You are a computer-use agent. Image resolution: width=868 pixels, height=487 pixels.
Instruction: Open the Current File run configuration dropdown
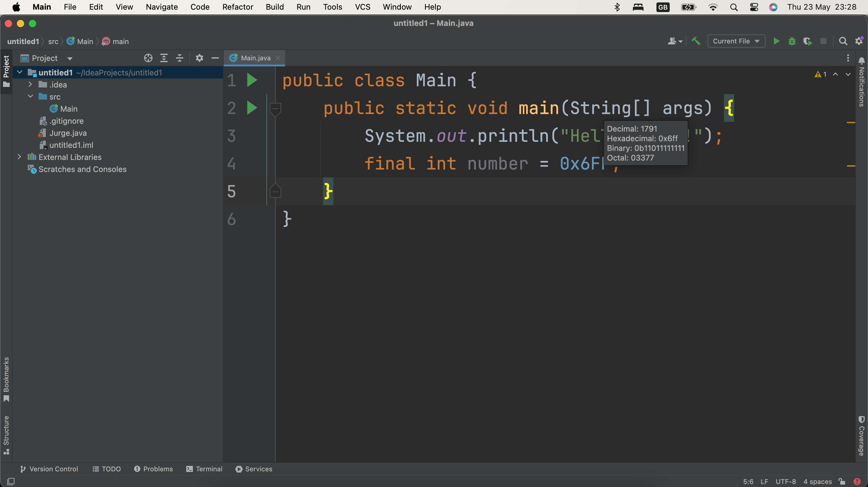click(736, 41)
